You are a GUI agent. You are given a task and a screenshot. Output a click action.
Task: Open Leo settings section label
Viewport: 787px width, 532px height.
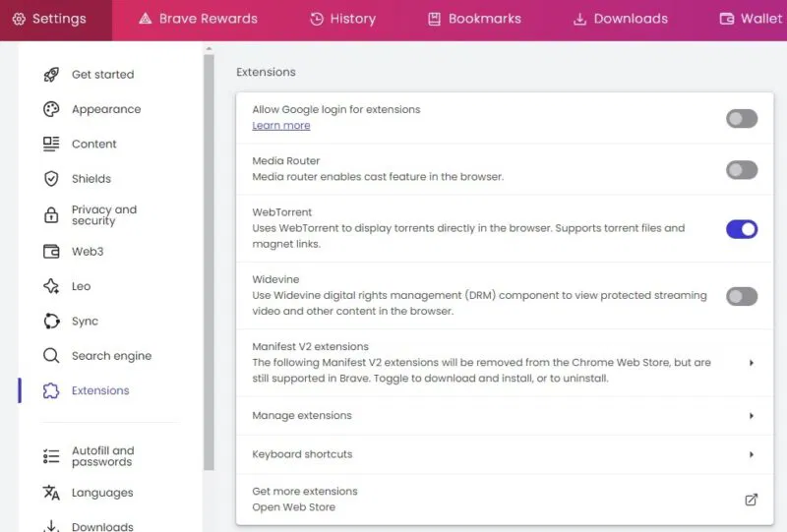(81, 286)
